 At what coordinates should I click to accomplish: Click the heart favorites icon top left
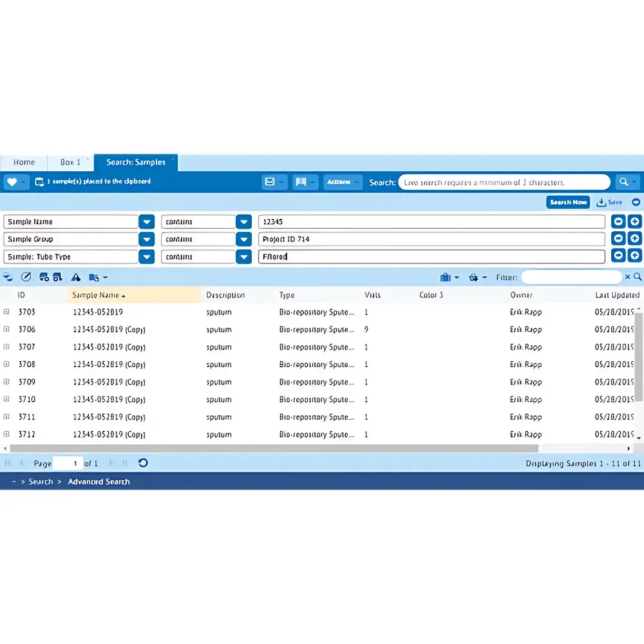tap(13, 182)
